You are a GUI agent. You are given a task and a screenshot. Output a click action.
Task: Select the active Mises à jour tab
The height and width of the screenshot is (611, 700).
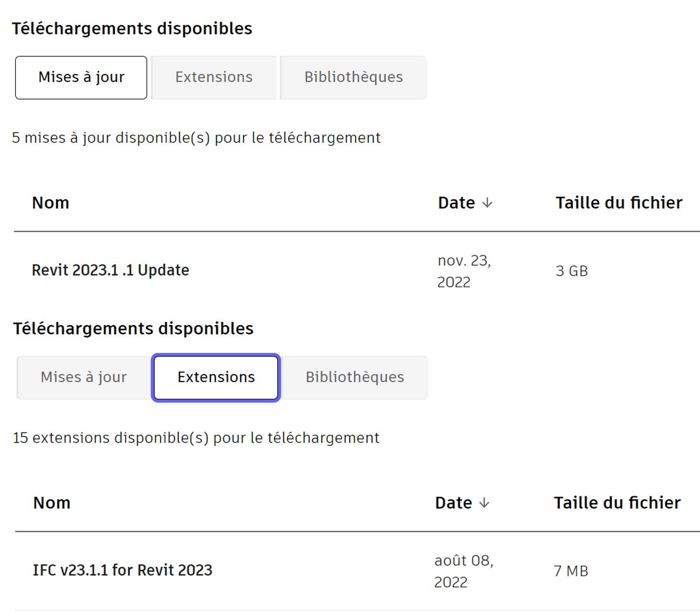(81, 77)
